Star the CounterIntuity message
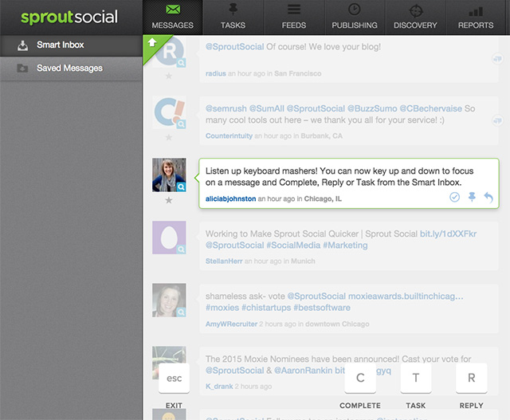Screen dimensions: 510x420 (x=168, y=137)
